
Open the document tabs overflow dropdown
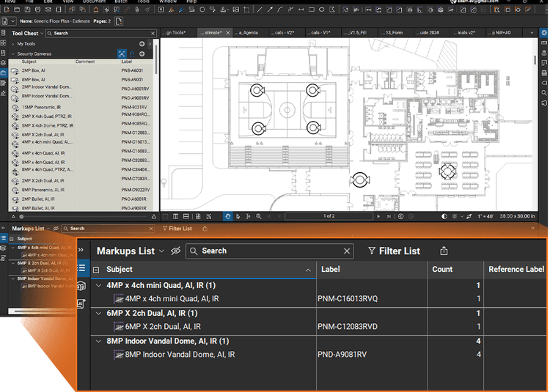click(532, 32)
